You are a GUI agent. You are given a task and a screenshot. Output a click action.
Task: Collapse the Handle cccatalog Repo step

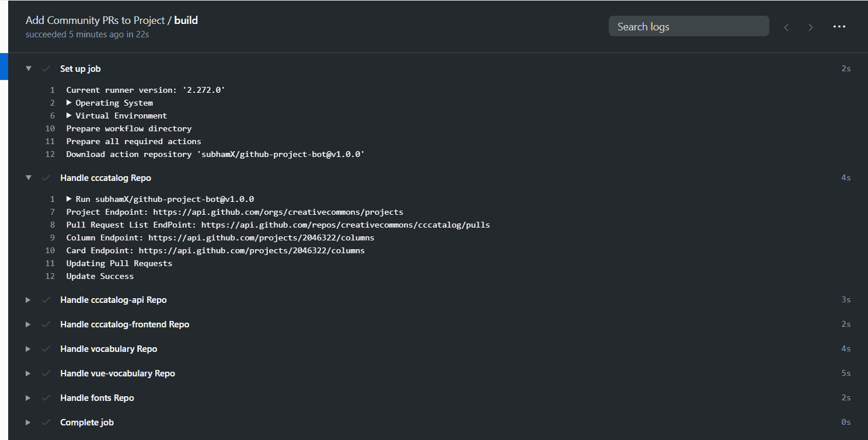click(28, 178)
